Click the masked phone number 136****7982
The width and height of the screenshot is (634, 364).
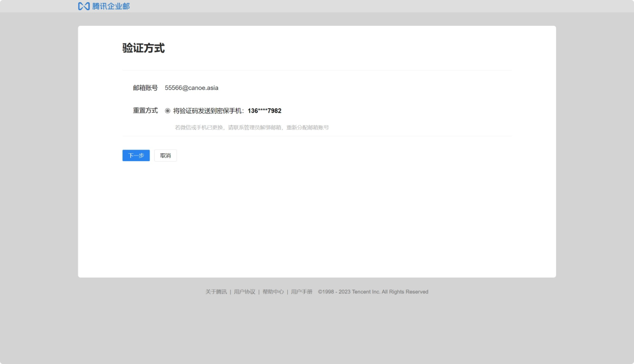[264, 111]
